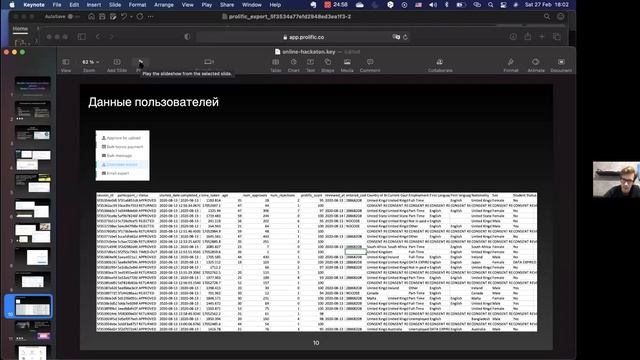Open the Edit menu

[x=74, y=5]
